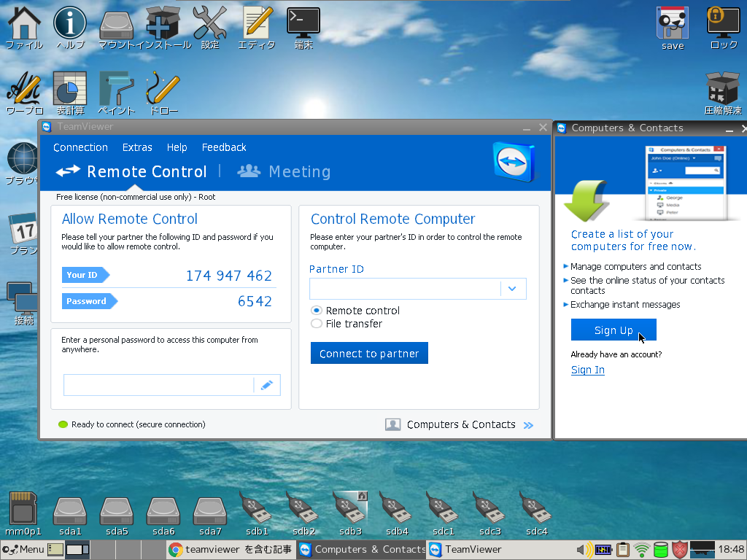Click the Connect to partner button

pyautogui.click(x=369, y=353)
